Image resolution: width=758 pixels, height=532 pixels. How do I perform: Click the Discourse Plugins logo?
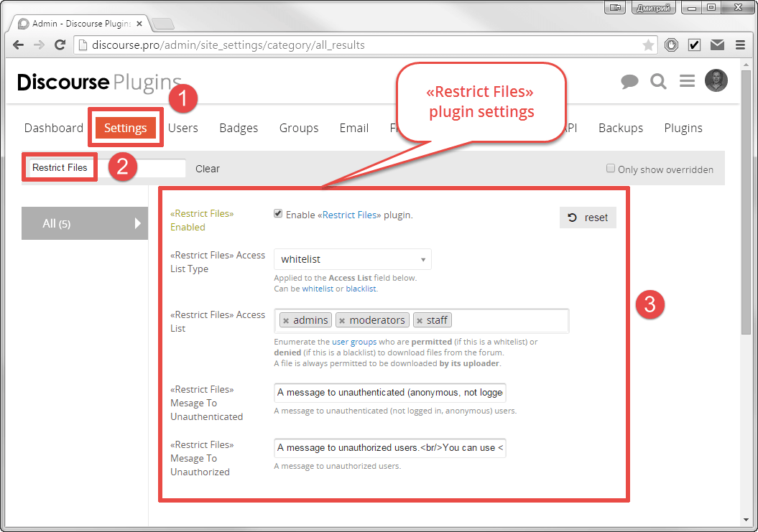click(x=99, y=82)
